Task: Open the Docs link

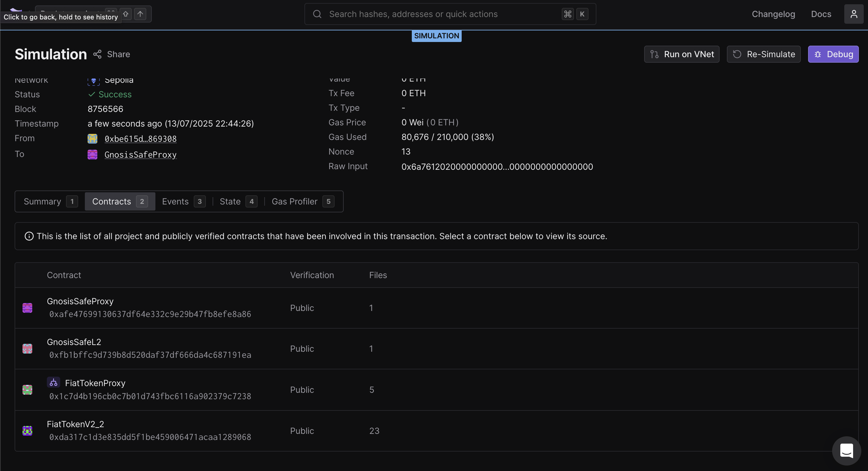Action: (821, 14)
